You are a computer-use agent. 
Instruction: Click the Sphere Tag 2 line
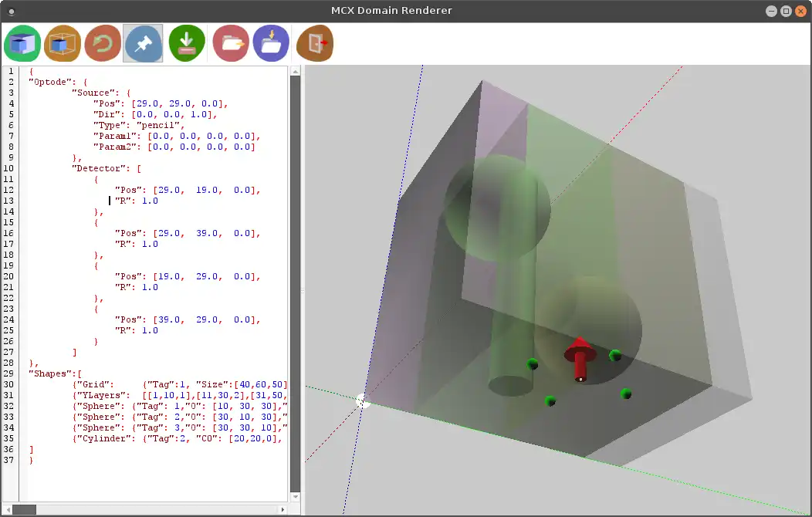pos(180,417)
